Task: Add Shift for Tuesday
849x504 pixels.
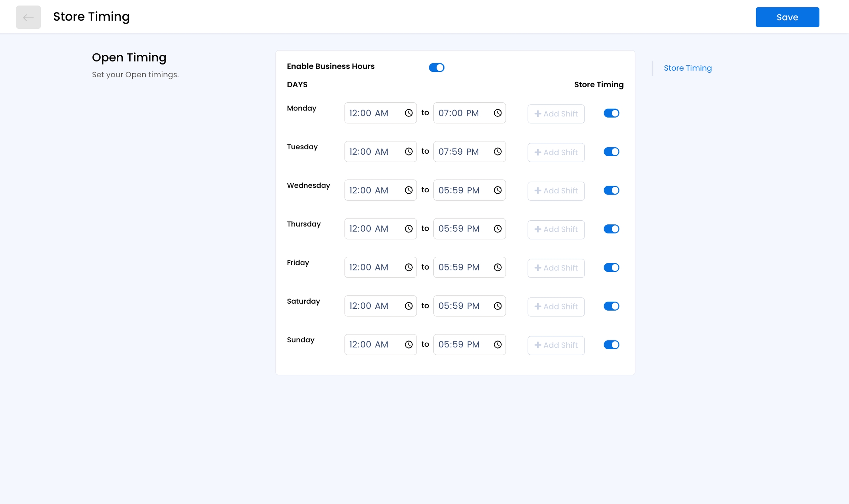Action: point(556,153)
